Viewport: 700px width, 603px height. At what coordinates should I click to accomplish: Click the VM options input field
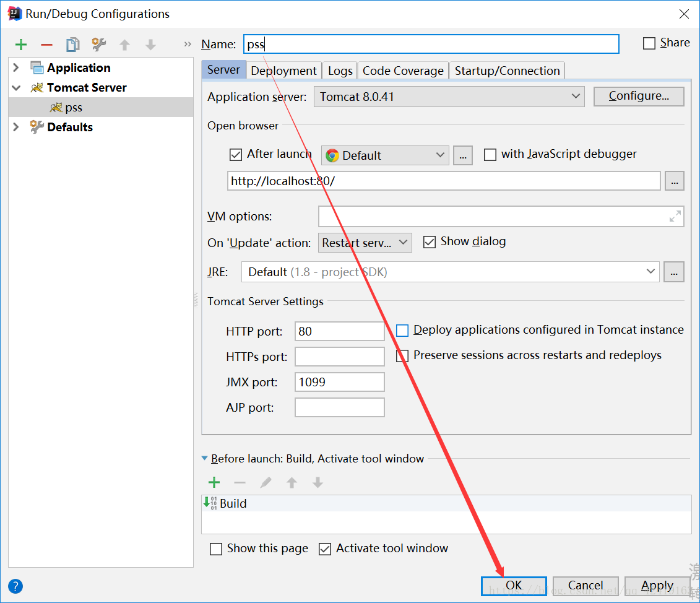coord(501,216)
